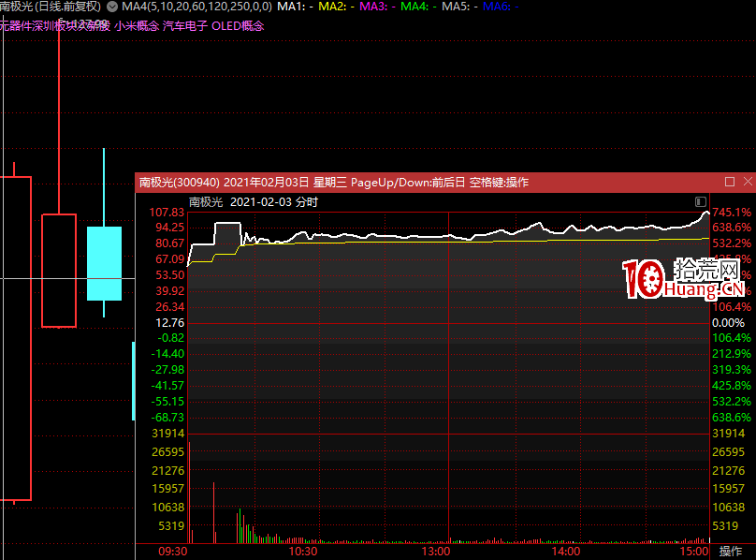This screenshot has height=560, width=756.
Task: Click the -68.73 lower price label
Action: coord(167,418)
